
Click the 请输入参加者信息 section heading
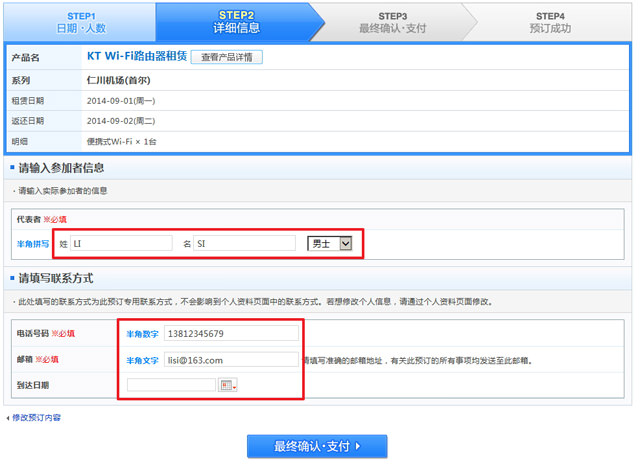coord(61,168)
